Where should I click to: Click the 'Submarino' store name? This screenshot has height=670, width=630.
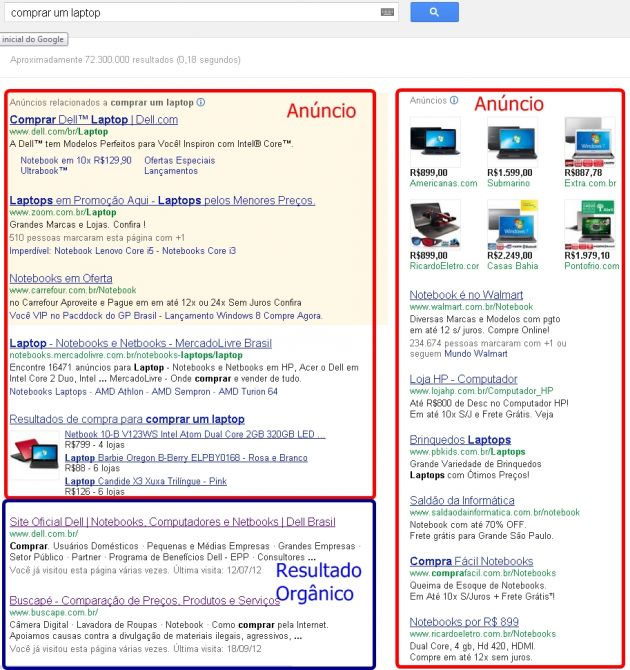coord(508,183)
